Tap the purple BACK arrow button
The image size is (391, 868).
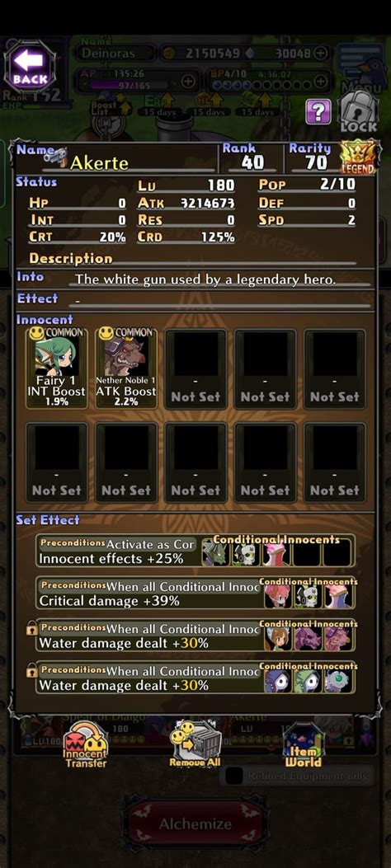pos(30,67)
